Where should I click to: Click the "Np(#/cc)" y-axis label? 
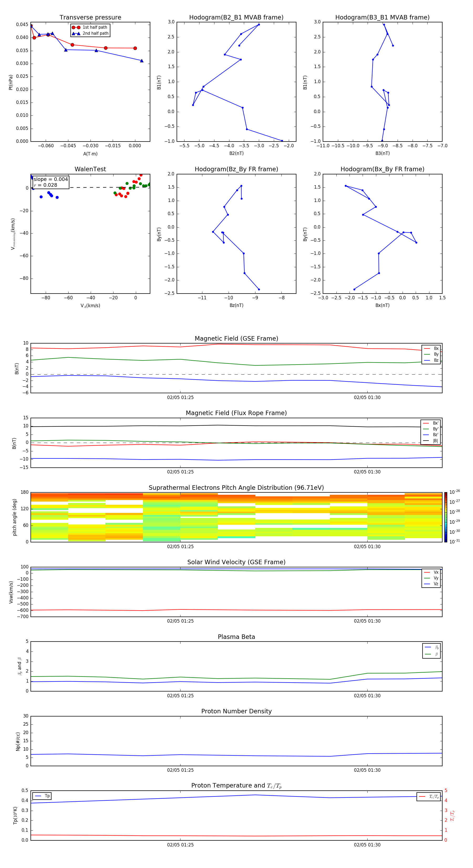[18, 741]
